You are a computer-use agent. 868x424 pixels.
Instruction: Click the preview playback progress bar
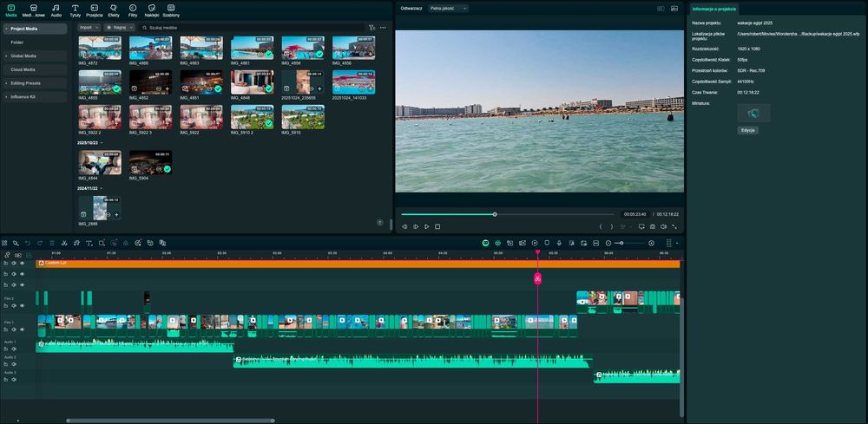[507, 214]
